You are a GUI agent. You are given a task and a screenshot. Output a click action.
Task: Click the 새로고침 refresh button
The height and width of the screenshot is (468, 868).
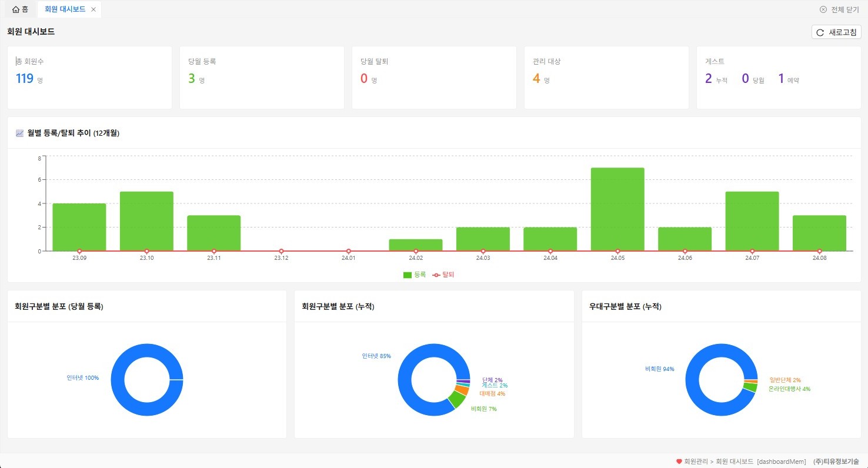[836, 32]
